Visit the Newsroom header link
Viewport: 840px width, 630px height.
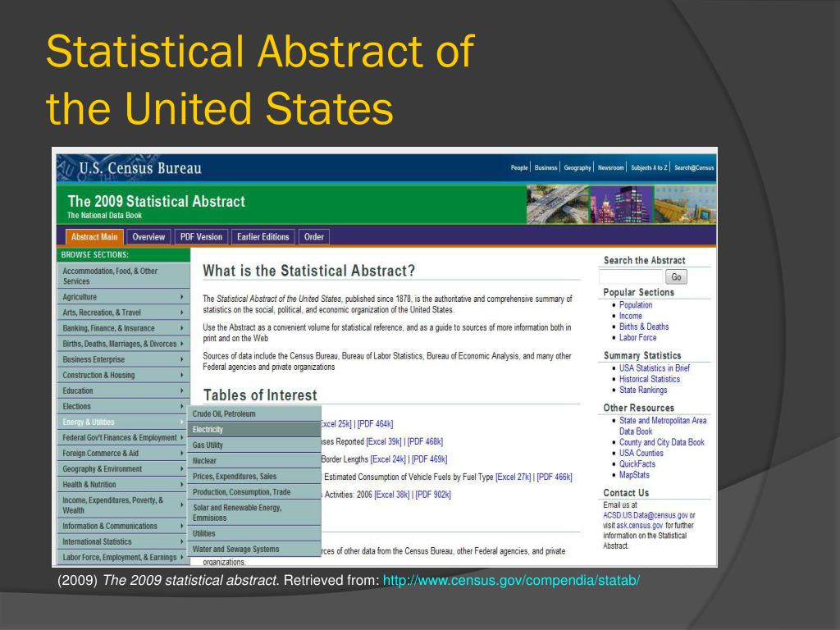pos(610,167)
